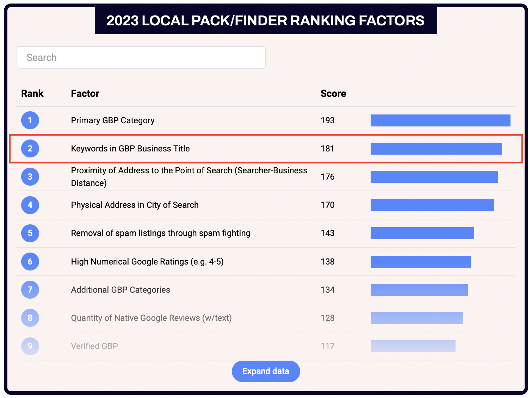532x398 pixels.
Task: Click the rank 5 circle badge
Action: [30, 233]
